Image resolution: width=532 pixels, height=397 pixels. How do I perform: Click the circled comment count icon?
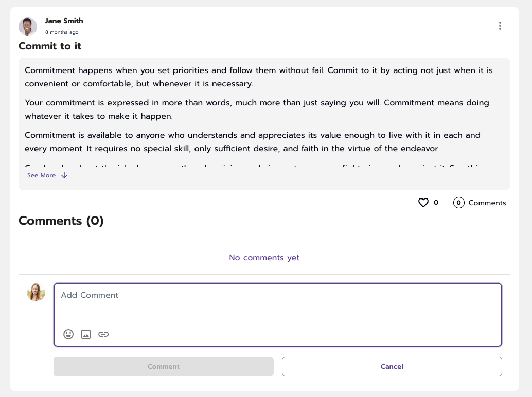458,203
